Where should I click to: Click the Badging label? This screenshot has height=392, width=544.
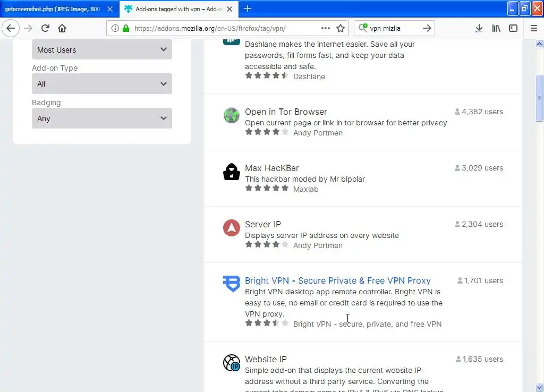tap(46, 103)
